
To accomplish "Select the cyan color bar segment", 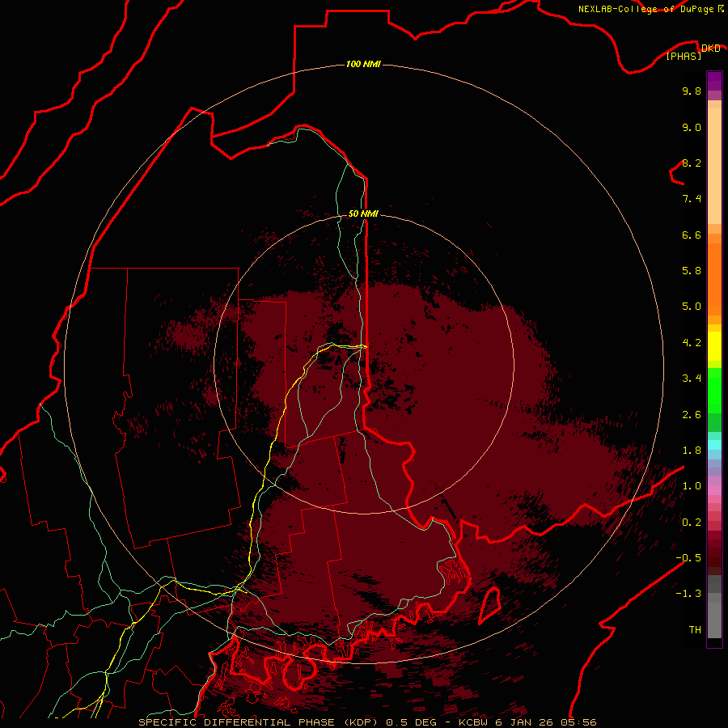I will coord(714,445).
